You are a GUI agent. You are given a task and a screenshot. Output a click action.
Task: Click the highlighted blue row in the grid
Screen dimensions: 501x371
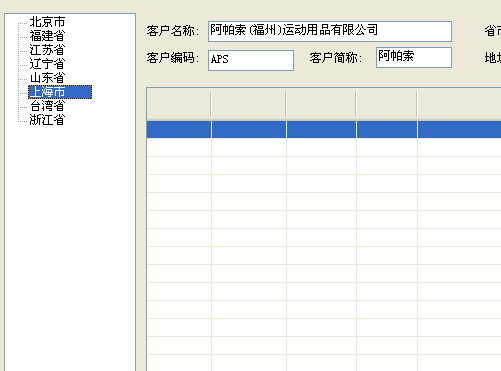point(324,130)
